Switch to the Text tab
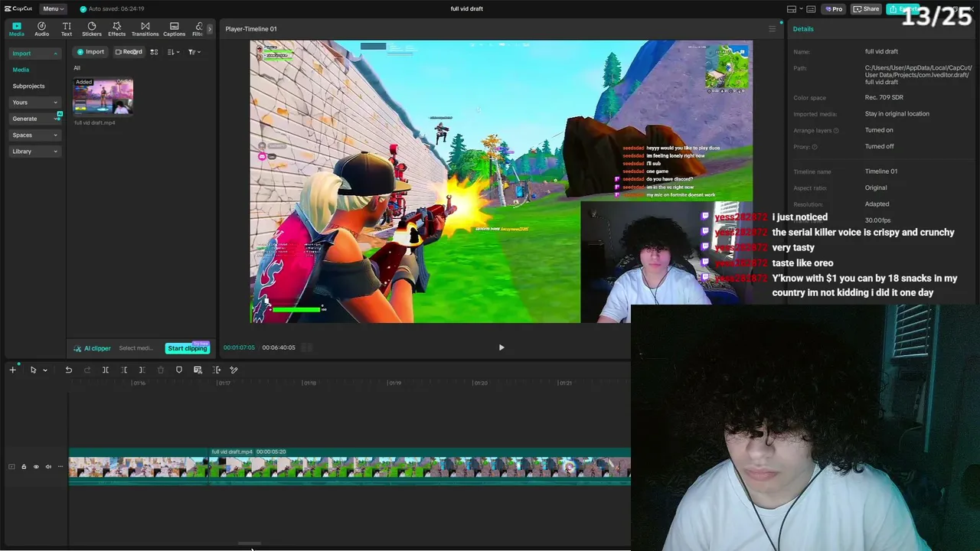The image size is (980, 551). [67, 29]
